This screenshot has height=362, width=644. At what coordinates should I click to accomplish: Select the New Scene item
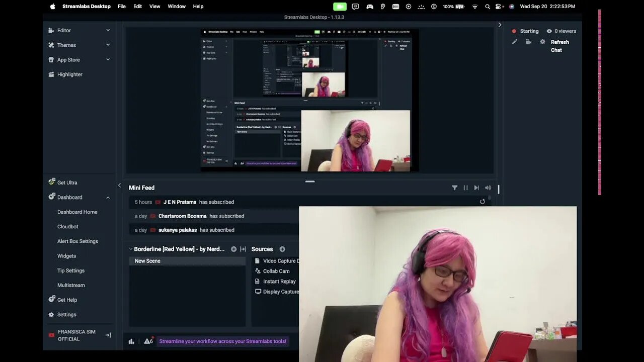point(187,261)
